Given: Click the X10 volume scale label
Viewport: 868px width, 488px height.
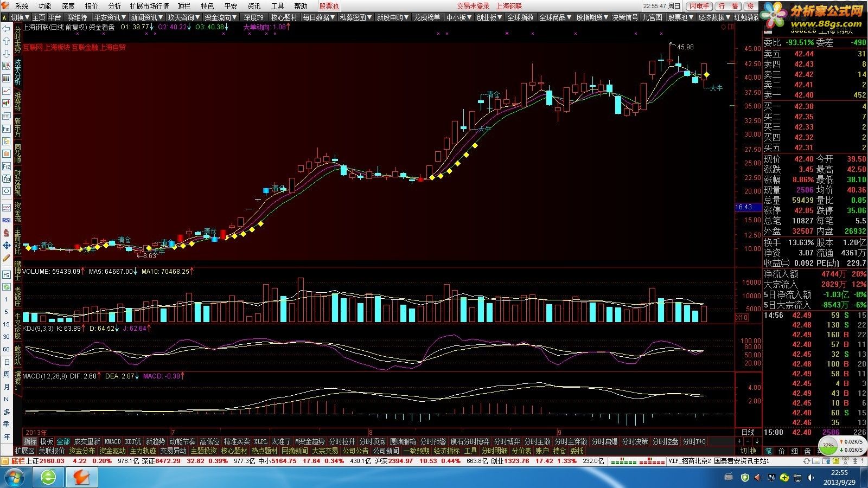Looking at the screenshot, I should click(x=741, y=317).
